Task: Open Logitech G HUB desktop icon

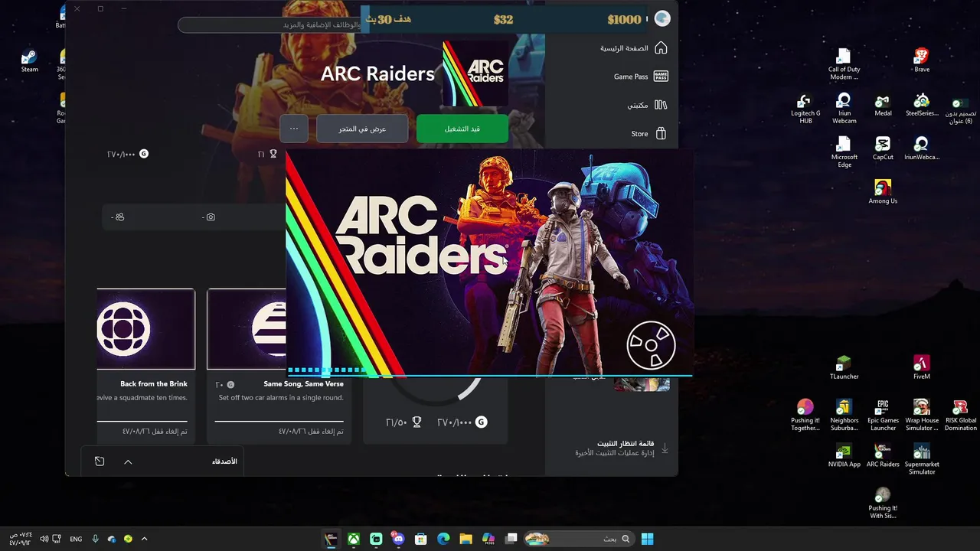Action: 805,108
